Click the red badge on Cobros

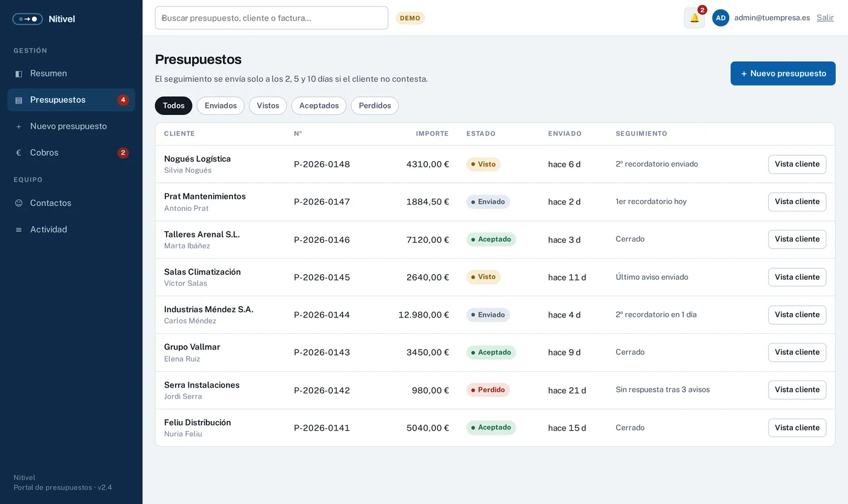pyautogui.click(x=123, y=153)
